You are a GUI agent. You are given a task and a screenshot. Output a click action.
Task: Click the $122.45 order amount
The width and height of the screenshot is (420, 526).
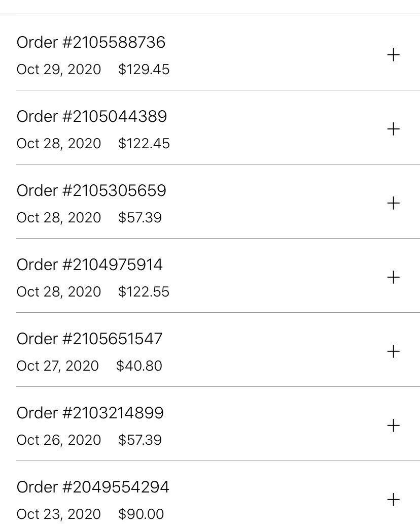coord(144,144)
